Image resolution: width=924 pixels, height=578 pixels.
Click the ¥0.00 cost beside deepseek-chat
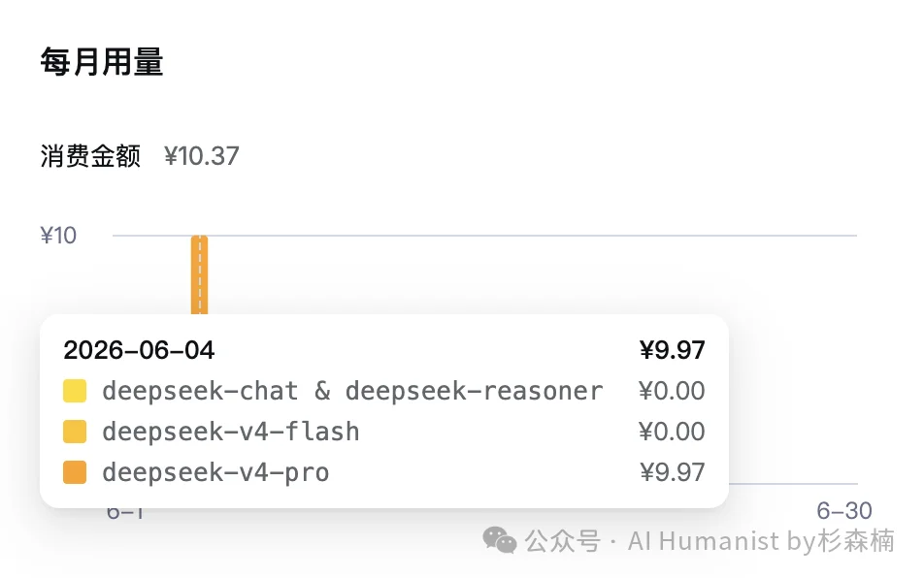[672, 391]
